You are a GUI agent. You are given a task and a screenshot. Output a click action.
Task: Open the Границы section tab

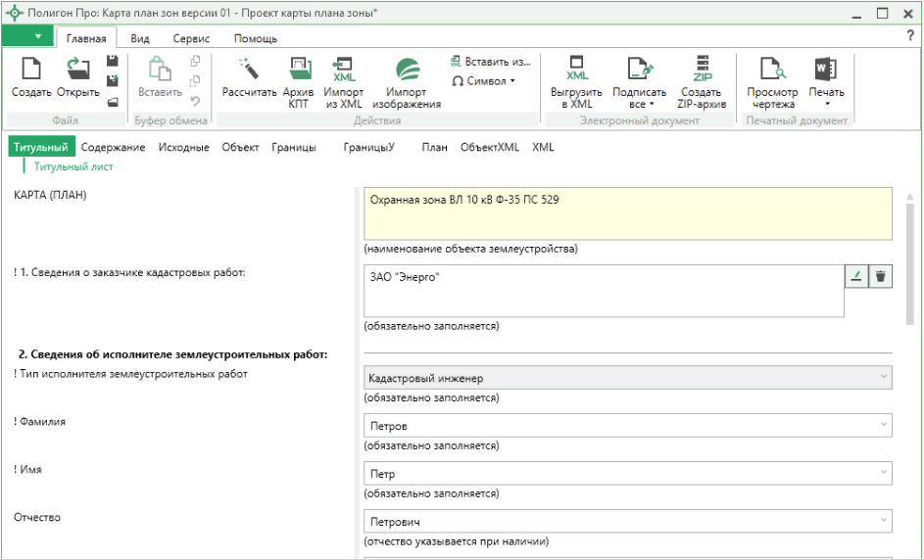[294, 147]
